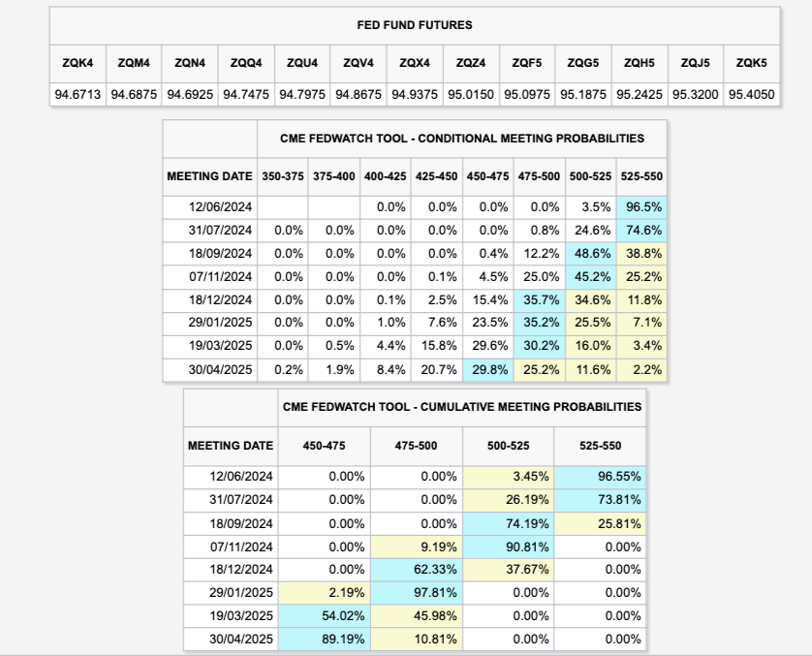
Task: Select the 95.4050 value under ZQK5
Action: (x=751, y=95)
